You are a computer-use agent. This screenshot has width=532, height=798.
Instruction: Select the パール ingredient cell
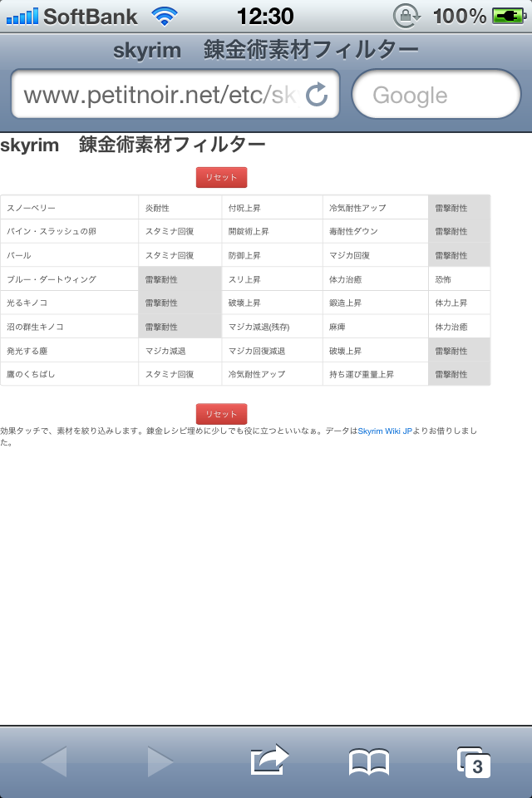tap(70, 255)
